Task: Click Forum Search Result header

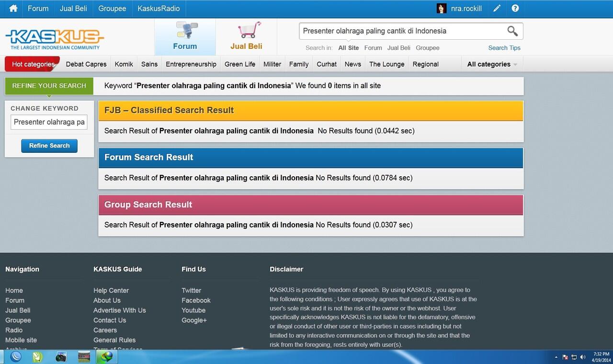Action: coord(311,158)
